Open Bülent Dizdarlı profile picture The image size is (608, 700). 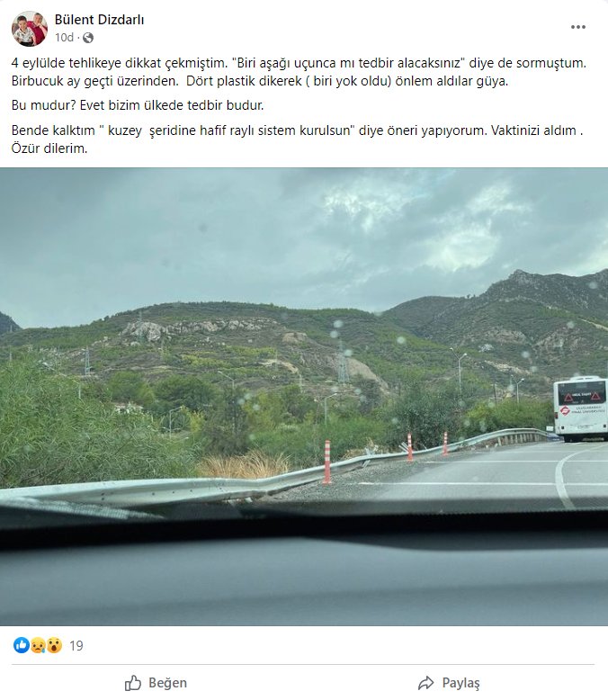coord(30,29)
